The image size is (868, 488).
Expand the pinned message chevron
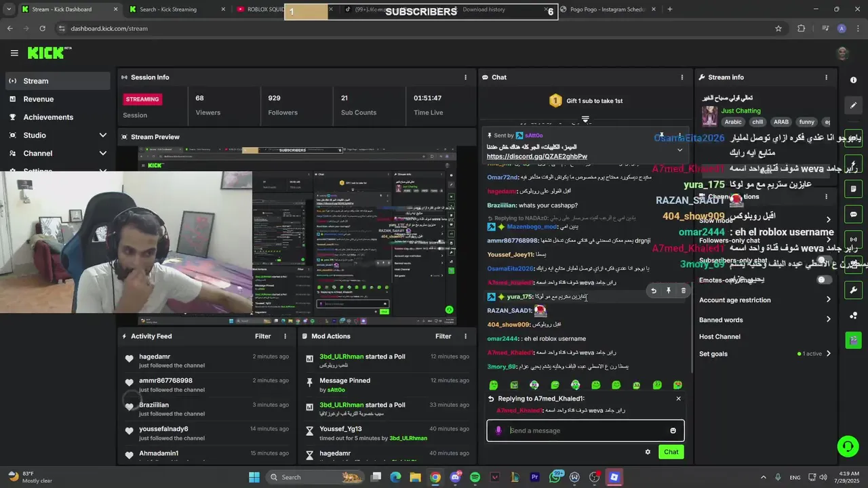pyautogui.click(x=679, y=150)
